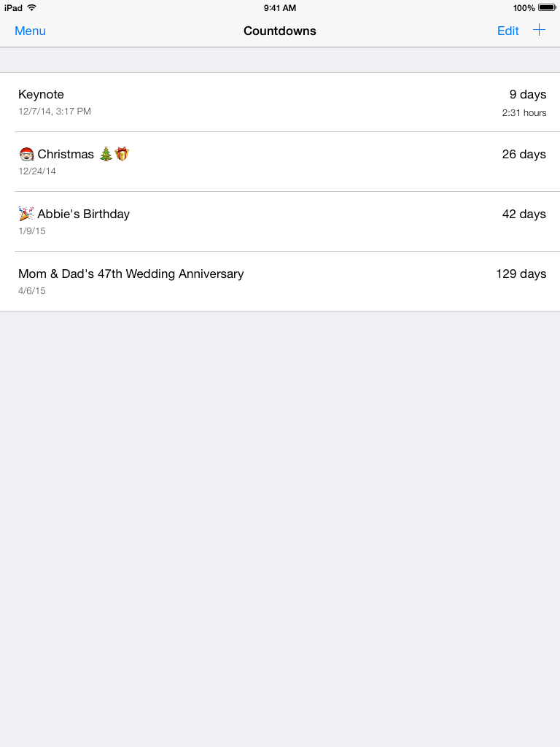
Task: Click the 9 days remaining label
Action: click(527, 94)
